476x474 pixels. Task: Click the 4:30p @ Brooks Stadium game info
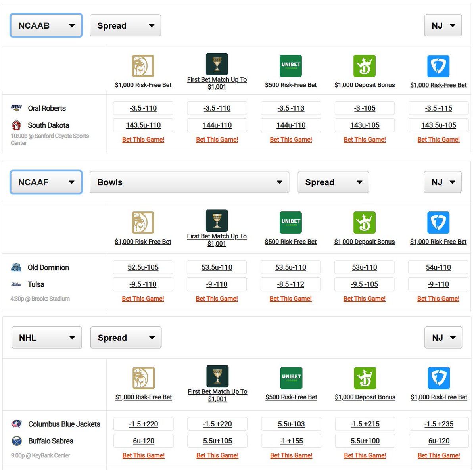[x=40, y=299]
